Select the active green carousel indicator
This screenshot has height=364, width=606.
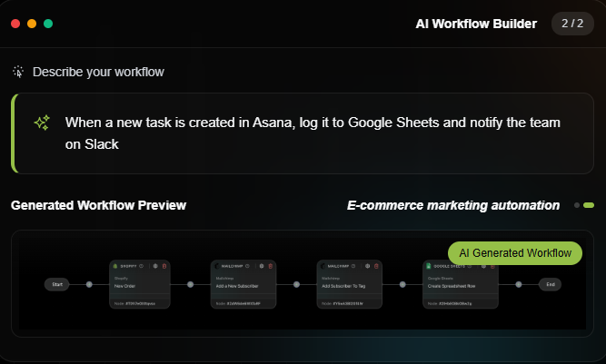click(x=589, y=205)
